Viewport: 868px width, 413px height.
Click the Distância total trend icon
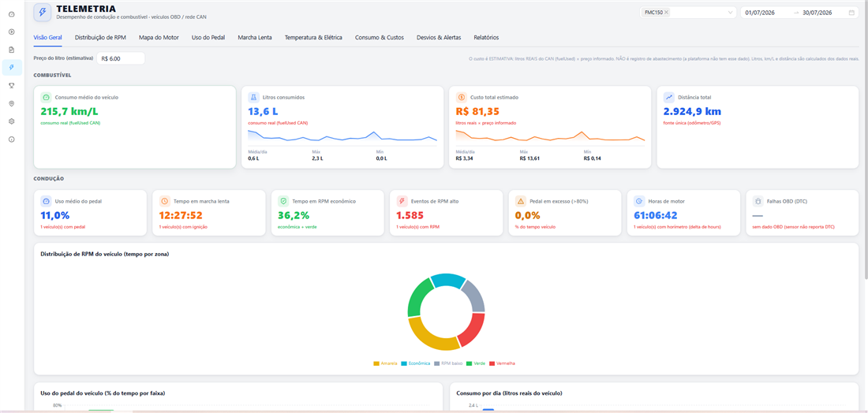[x=669, y=97]
